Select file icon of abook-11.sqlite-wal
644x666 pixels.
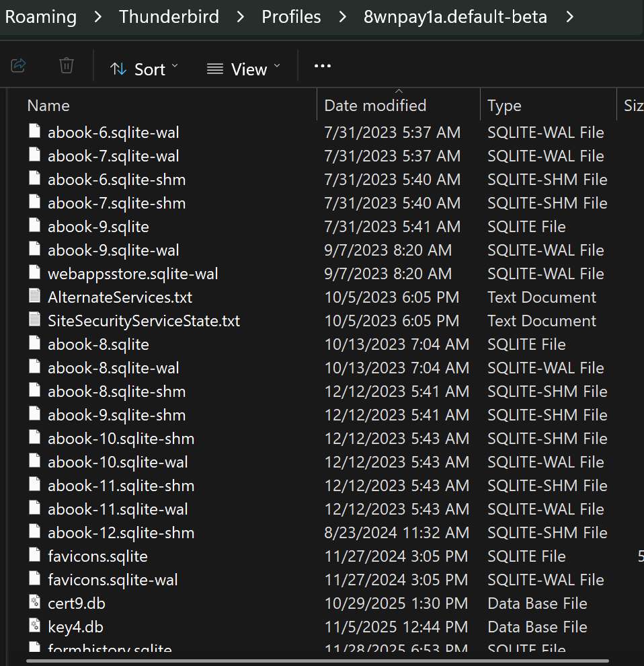(35, 507)
